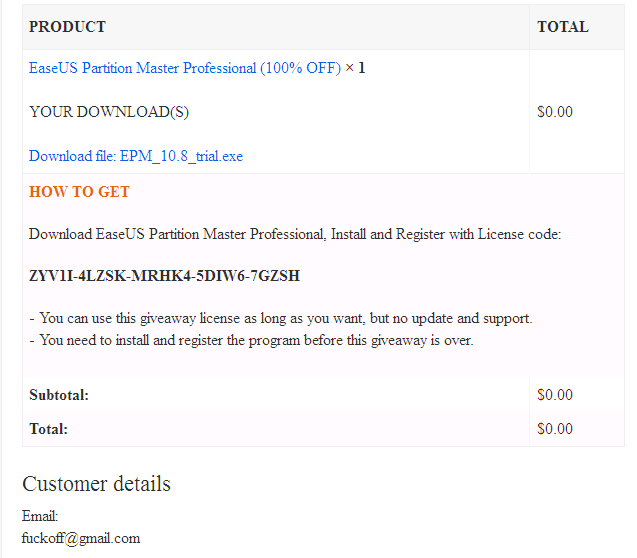
Task: Open the EaseUS Partition Master Professional product link
Action: [x=185, y=68]
